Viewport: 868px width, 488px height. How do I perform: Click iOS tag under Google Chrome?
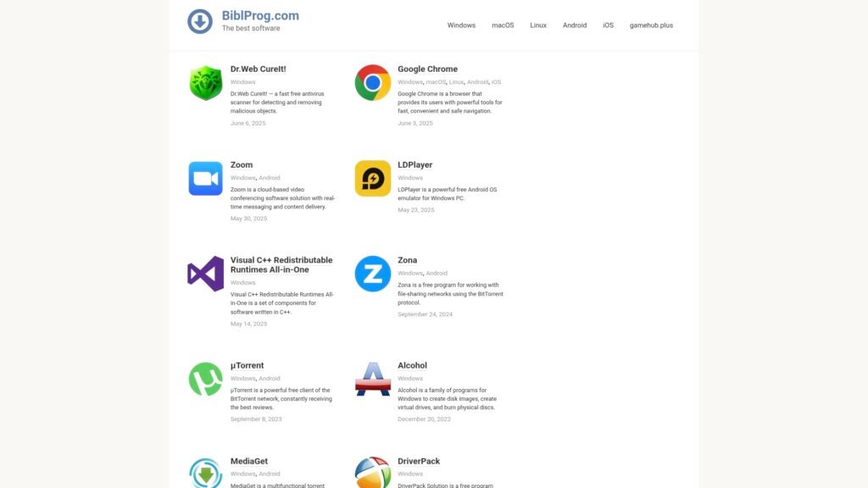tap(496, 82)
